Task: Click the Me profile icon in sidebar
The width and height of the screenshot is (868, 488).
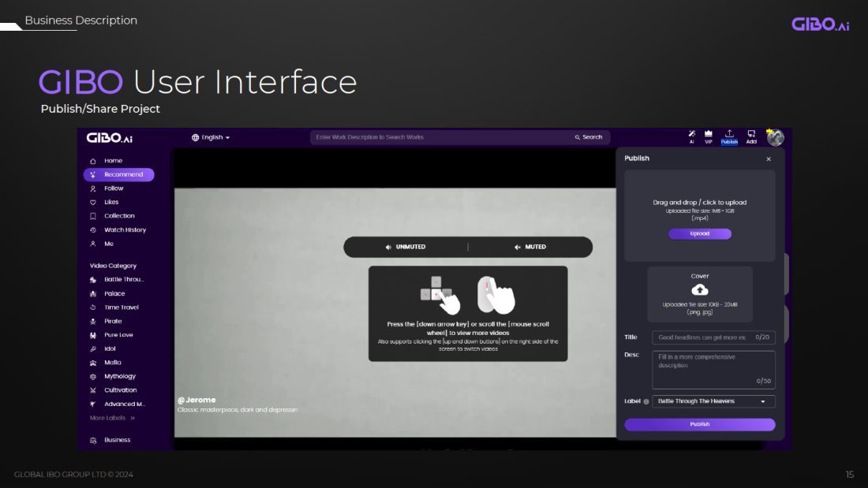Action: (93, 244)
